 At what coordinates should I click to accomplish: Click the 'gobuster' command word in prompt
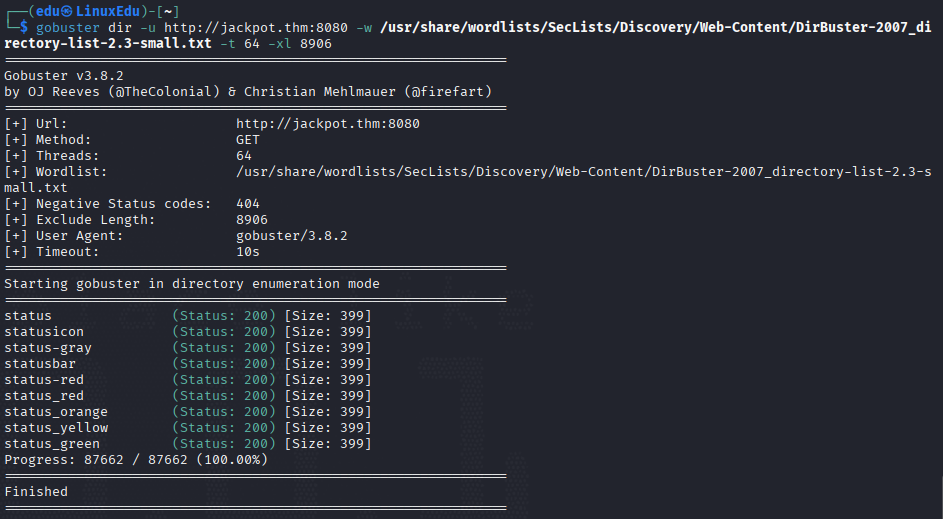click(67, 28)
